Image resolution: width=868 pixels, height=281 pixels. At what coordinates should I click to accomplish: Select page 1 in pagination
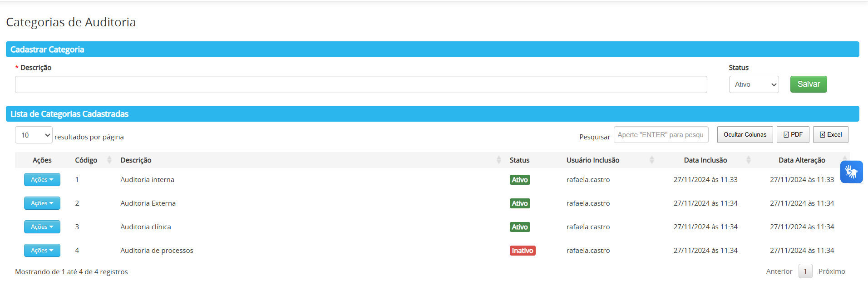pyautogui.click(x=805, y=271)
